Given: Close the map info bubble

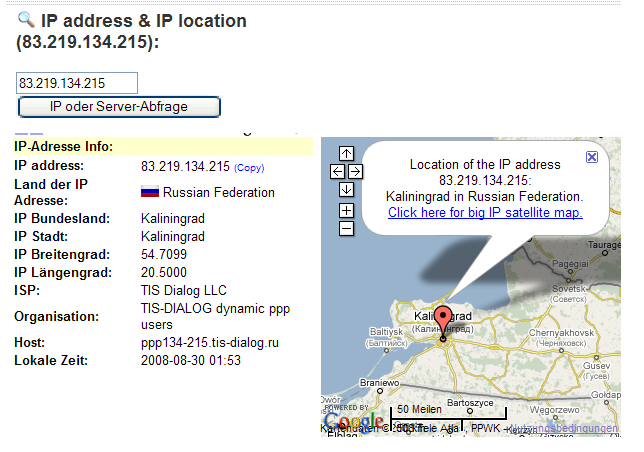Looking at the screenshot, I should point(591,157).
